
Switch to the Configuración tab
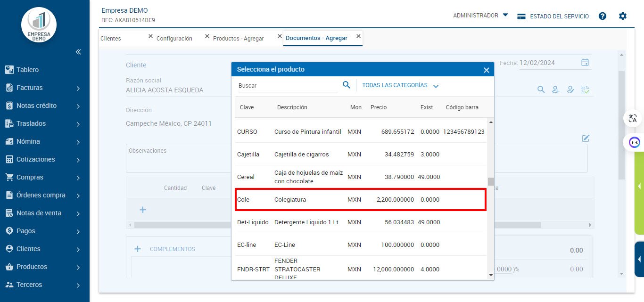click(x=174, y=39)
